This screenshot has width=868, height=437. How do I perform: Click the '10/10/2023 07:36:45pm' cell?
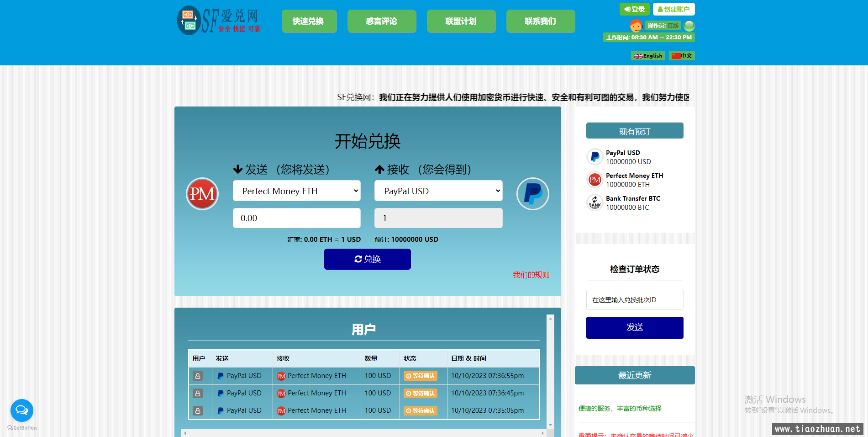[x=493, y=393]
